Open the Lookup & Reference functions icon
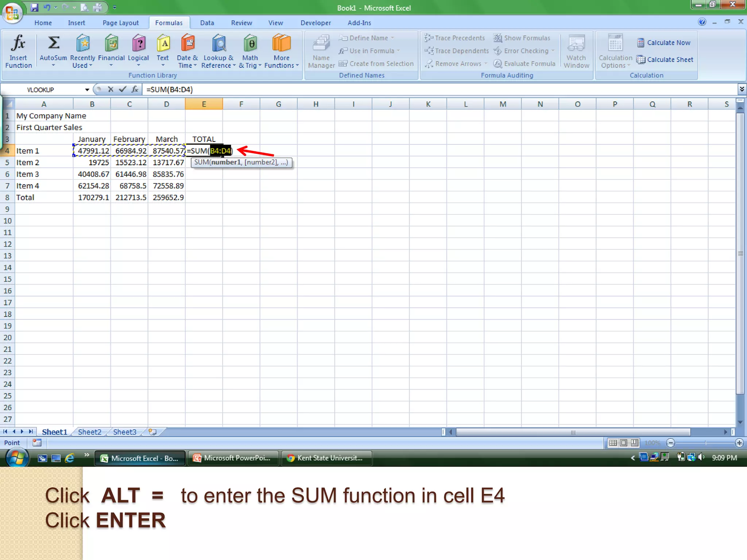The height and width of the screenshot is (560, 747). 218,43
